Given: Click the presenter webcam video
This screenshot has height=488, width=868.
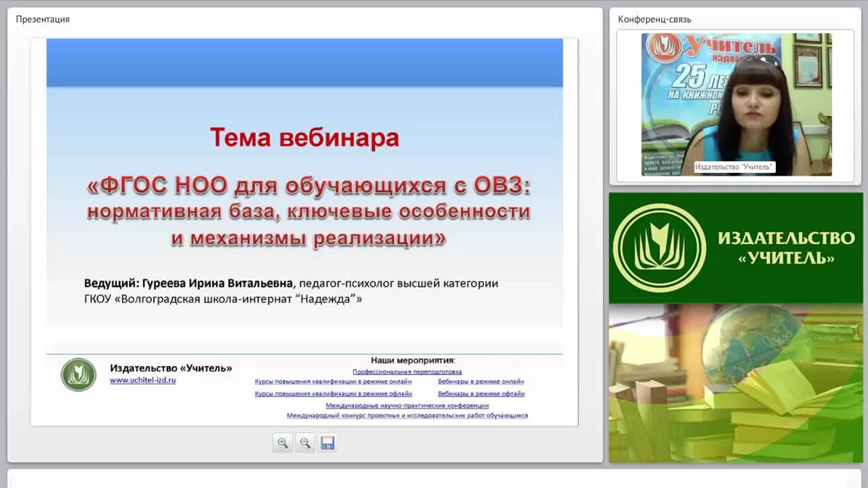Looking at the screenshot, I should (736, 104).
